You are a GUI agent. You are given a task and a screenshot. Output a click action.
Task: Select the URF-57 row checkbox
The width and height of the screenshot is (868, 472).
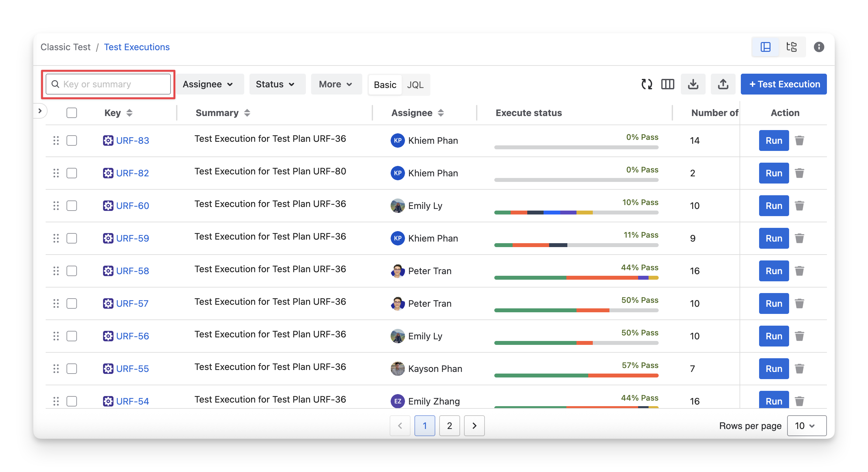72,303
